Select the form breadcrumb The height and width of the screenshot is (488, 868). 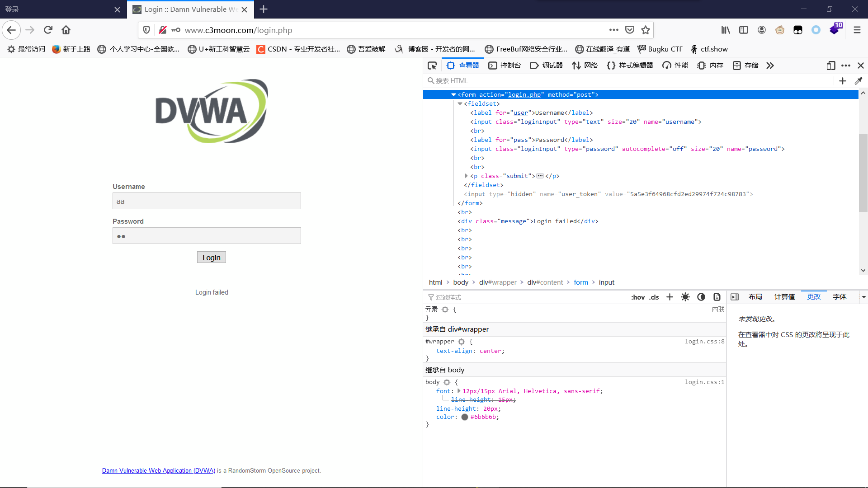click(x=581, y=282)
